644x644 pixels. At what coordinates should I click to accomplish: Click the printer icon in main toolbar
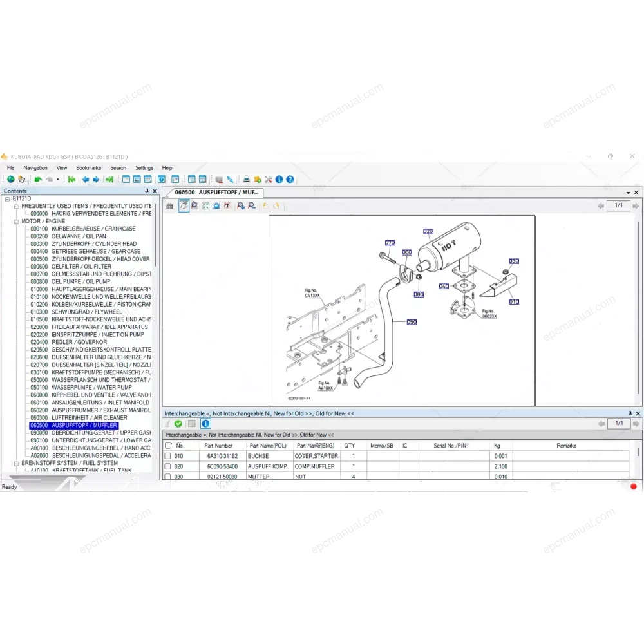point(247,180)
